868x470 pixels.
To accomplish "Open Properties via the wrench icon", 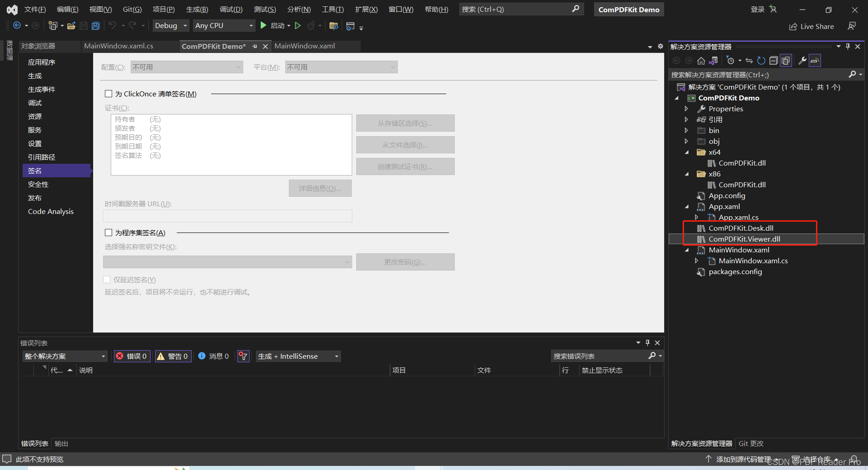I will pos(802,61).
